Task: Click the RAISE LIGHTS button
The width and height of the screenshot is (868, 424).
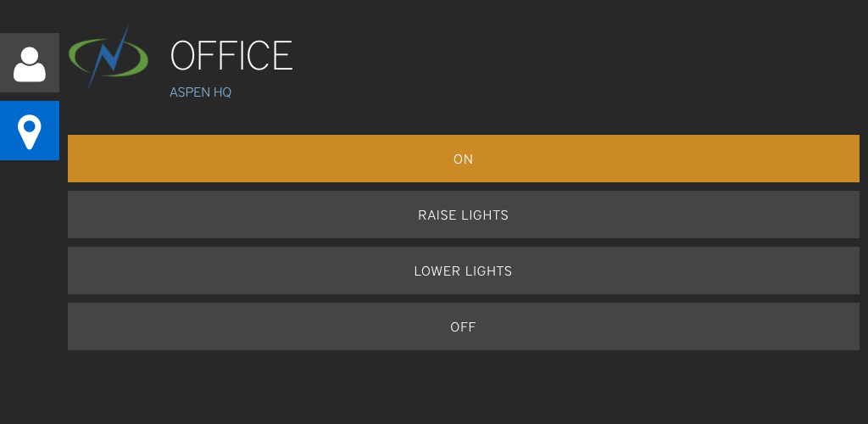Action: 464,215
